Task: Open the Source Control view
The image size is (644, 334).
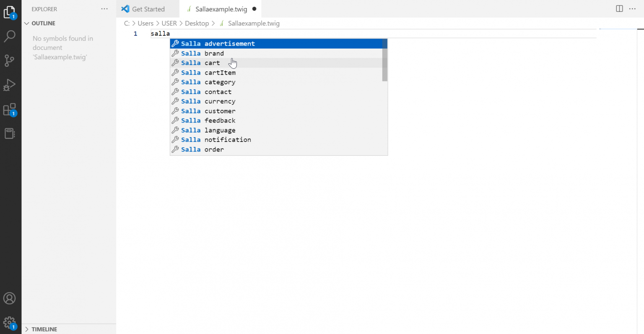Action: (x=10, y=61)
